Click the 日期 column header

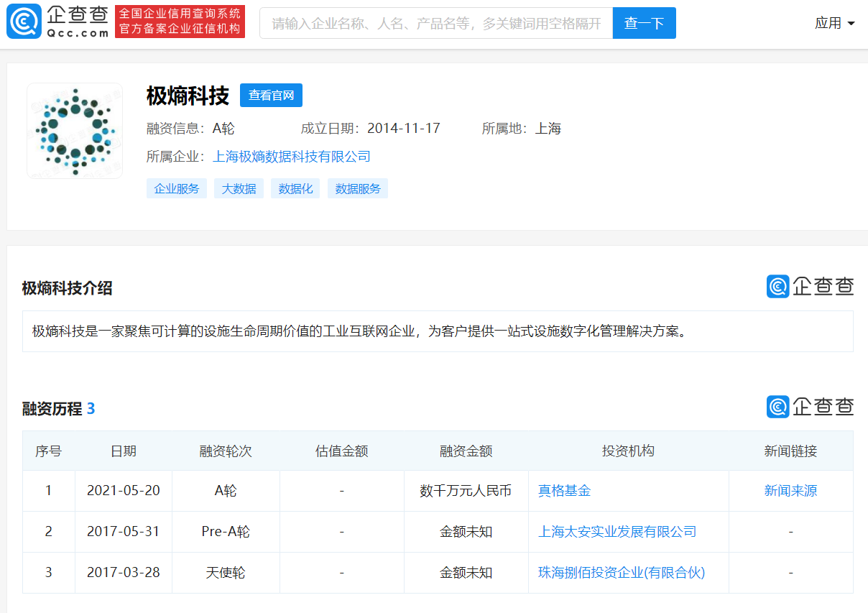coord(124,451)
